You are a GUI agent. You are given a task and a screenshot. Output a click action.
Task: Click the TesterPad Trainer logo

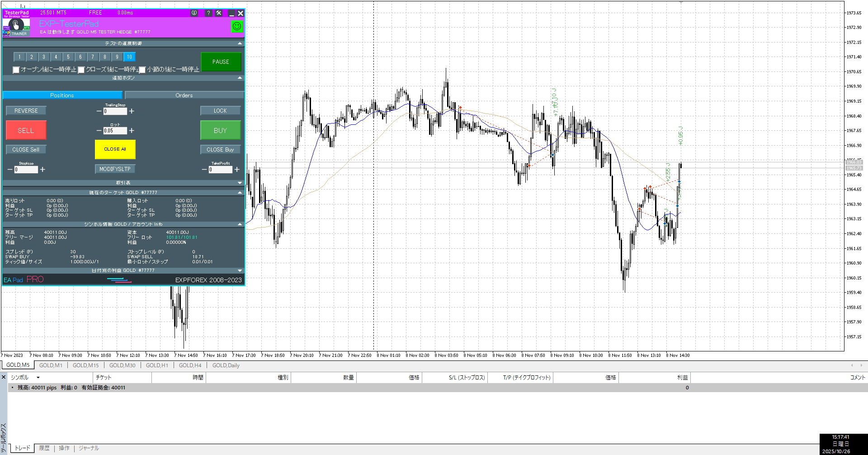pyautogui.click(x=16, y=27)
